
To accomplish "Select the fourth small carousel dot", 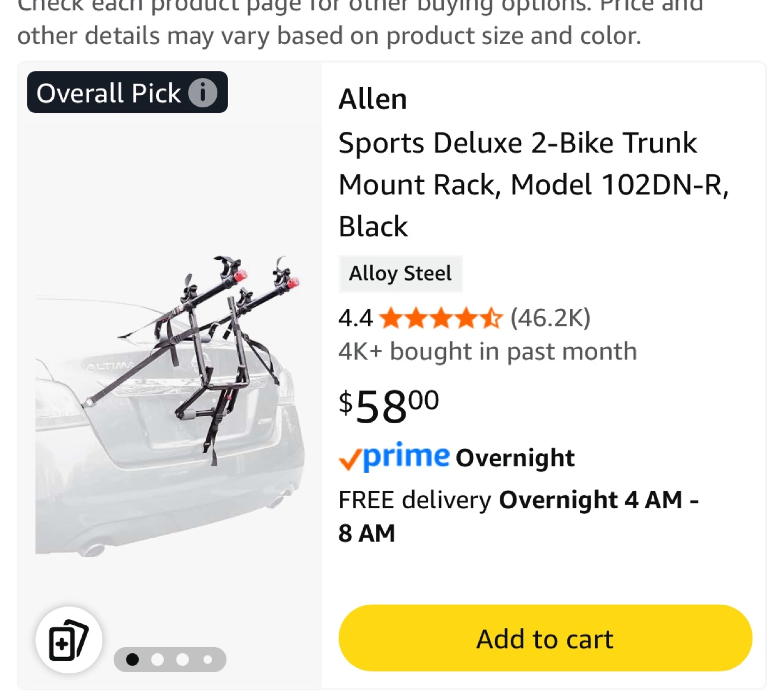I will [x=207, y=660].
